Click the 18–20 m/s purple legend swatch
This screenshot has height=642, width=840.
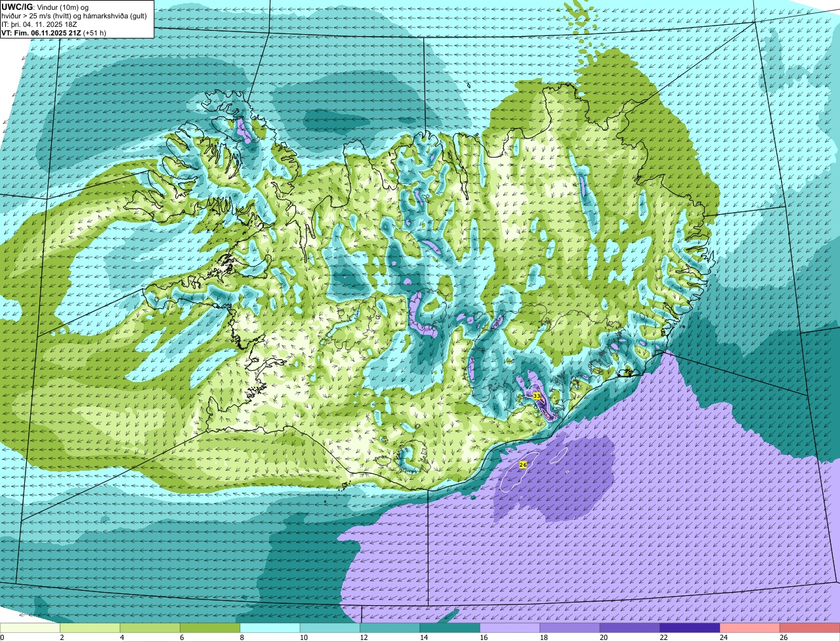570,628
